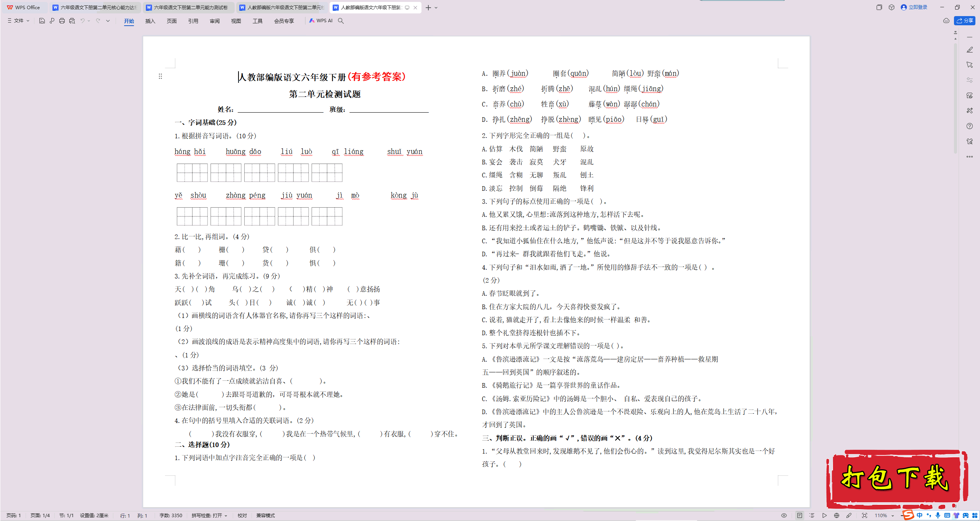Viewport: 980px width, 521px height.
Task: Toggle spell check status 拼写检查
Action: click(209, 516)
